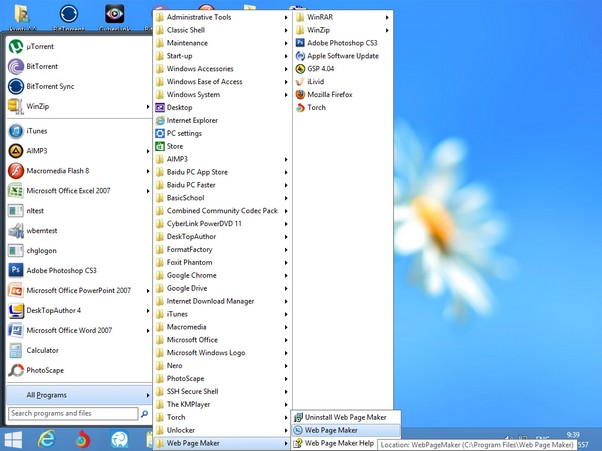Launch chglogon program

(x=79, y=251)
